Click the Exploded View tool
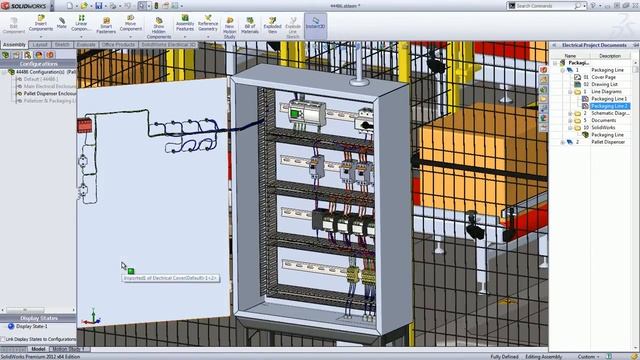Image resolution: width=640 pixels, height=360 pixels. (x=272, y=25)
